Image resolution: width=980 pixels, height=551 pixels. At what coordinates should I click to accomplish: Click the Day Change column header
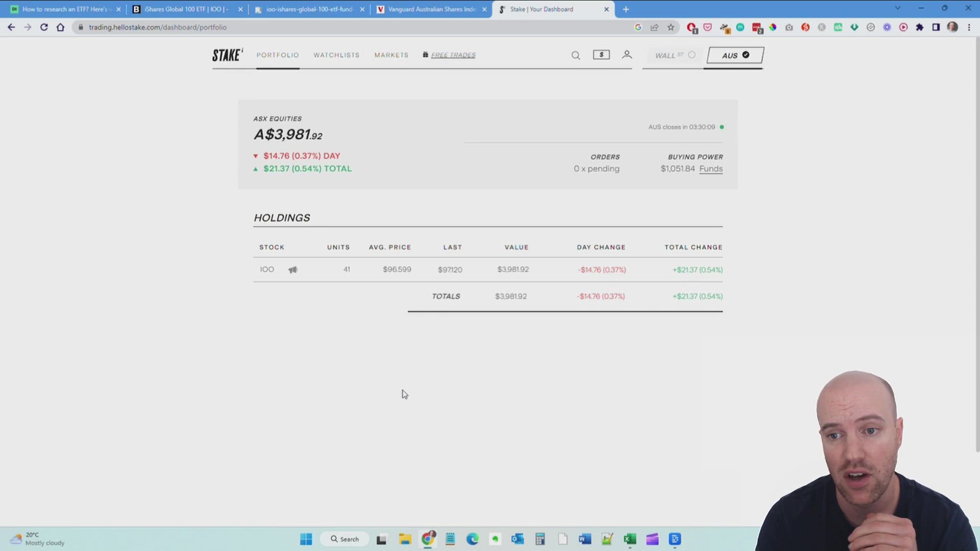[x=601, y=247]
